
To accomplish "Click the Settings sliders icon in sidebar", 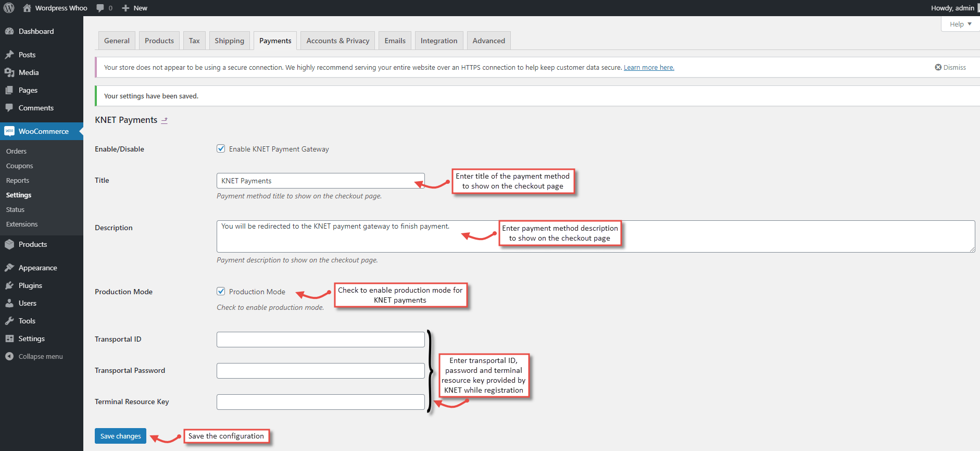I will point(9,339).
